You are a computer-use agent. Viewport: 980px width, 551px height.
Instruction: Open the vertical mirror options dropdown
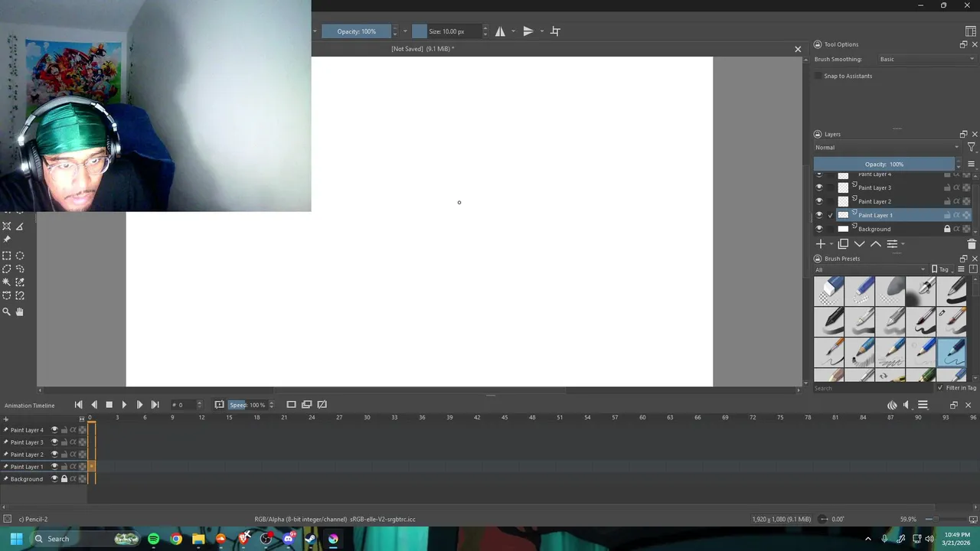tap(541, 31)
